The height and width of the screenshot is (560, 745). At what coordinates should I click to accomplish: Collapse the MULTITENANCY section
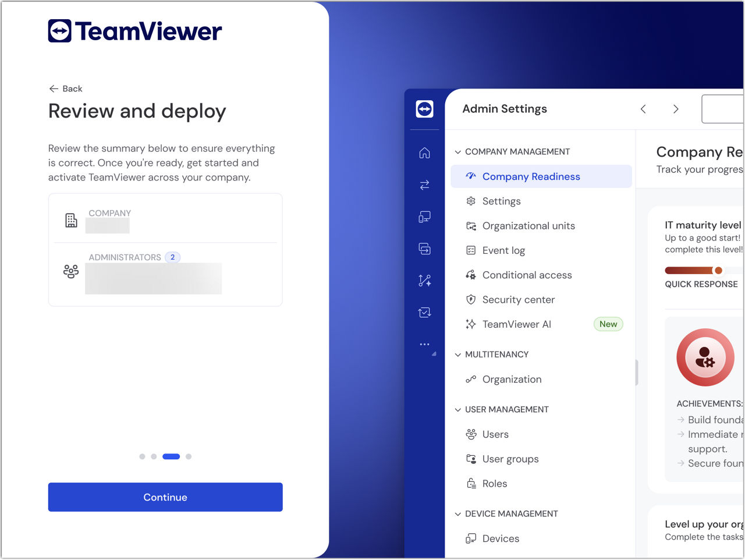458,355
